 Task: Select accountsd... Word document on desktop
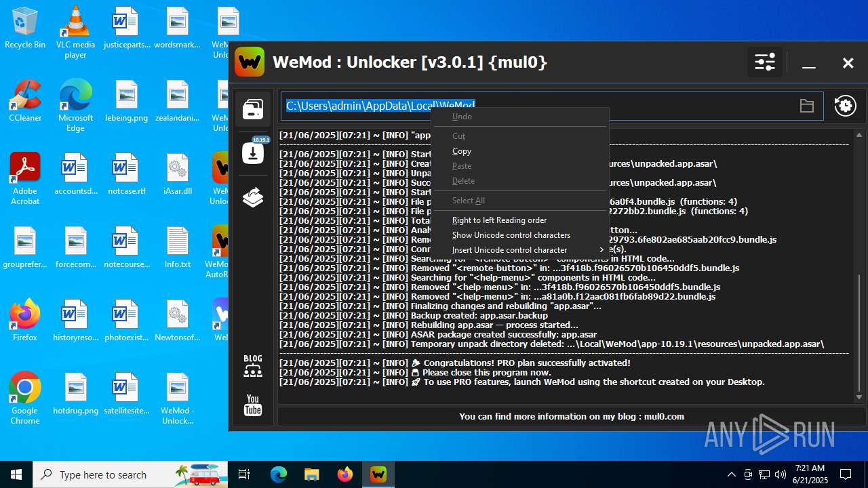[x=76, y=176]
